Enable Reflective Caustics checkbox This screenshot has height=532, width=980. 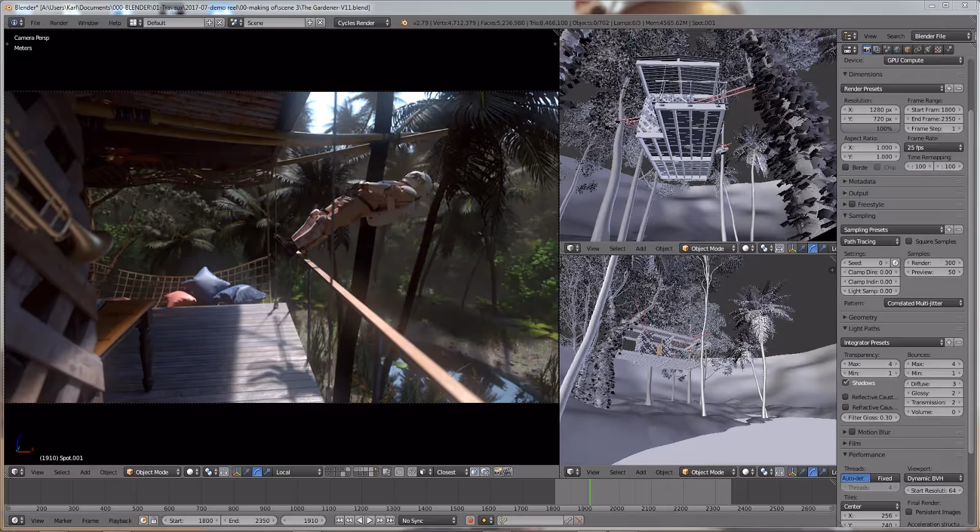coord(846,397)
